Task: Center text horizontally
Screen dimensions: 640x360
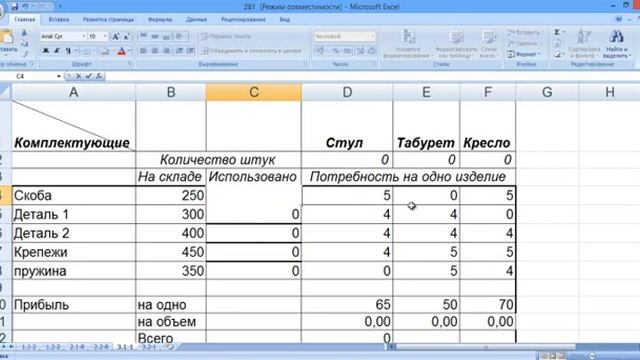Action: point(155,51)
